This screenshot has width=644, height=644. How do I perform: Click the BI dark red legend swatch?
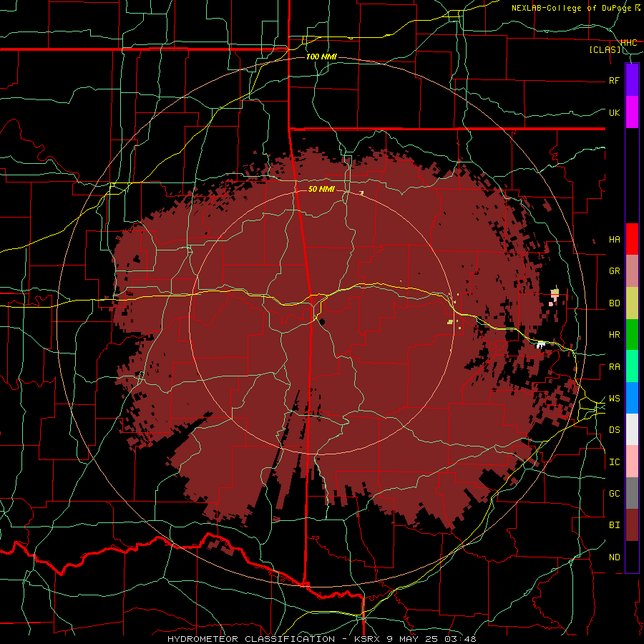click(632, 525)
